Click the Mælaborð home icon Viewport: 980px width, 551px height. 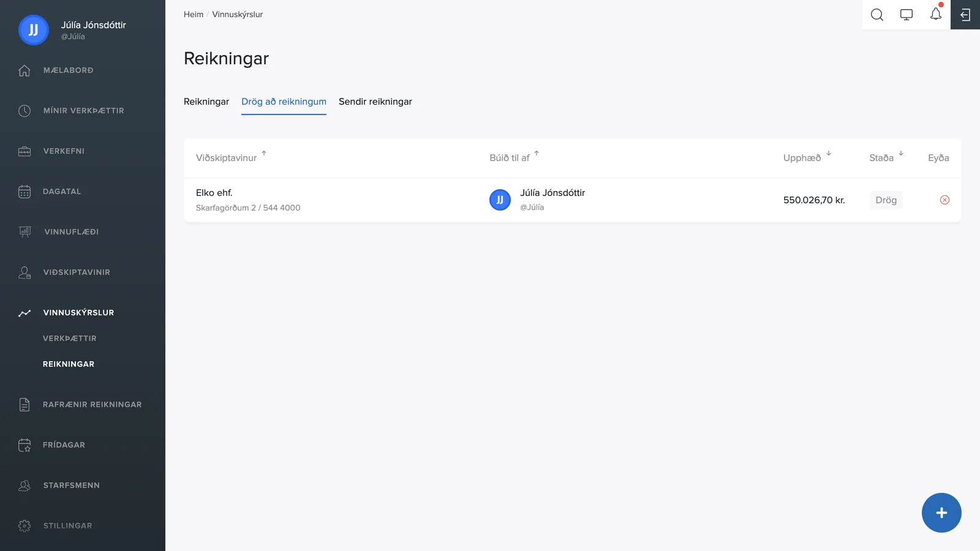click(x=24, y=70)
